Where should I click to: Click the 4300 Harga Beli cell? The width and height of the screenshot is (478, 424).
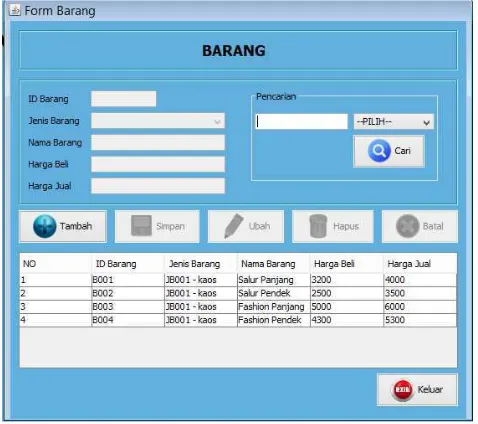tap(347, 320)
